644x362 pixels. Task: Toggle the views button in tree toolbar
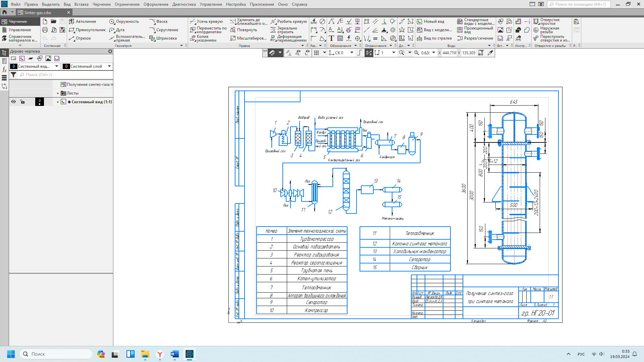[22, 58]
